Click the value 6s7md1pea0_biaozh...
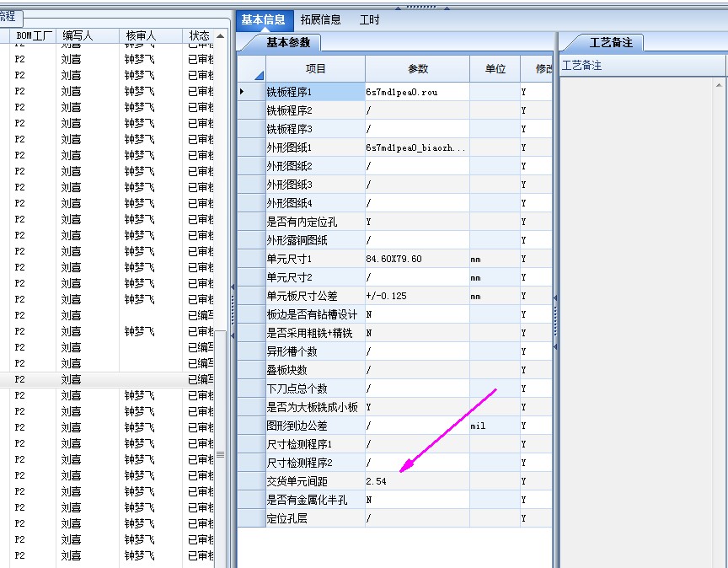Screen dimensions: 728x568 click(415, 147)
